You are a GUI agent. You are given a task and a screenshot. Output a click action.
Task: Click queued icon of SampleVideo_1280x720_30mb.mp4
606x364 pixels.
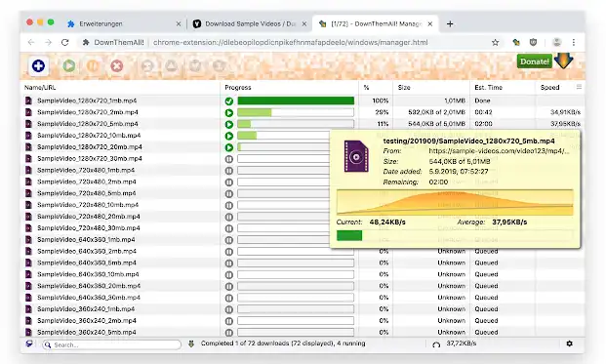pos(228,159)
